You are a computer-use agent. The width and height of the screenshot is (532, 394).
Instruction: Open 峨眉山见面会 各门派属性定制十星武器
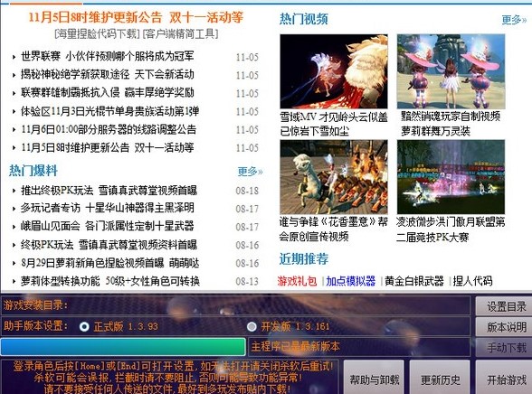[107, 226]
